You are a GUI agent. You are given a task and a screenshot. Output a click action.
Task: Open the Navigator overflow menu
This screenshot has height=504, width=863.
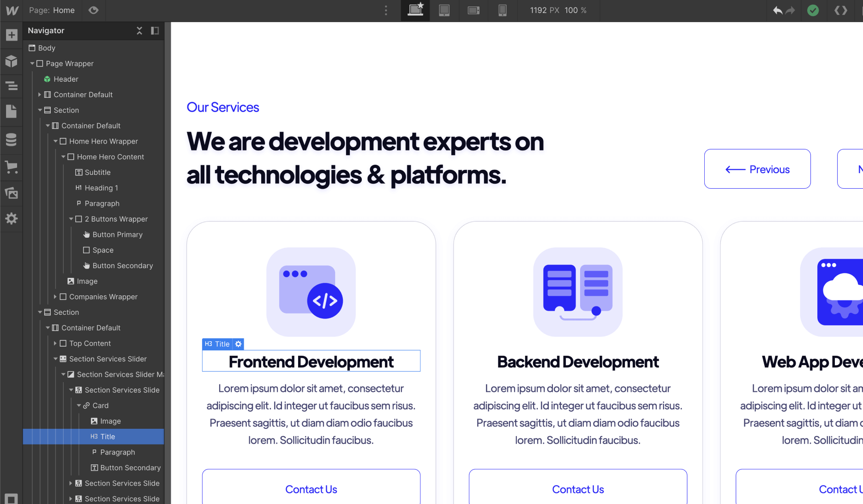click(x=386, y=10)
